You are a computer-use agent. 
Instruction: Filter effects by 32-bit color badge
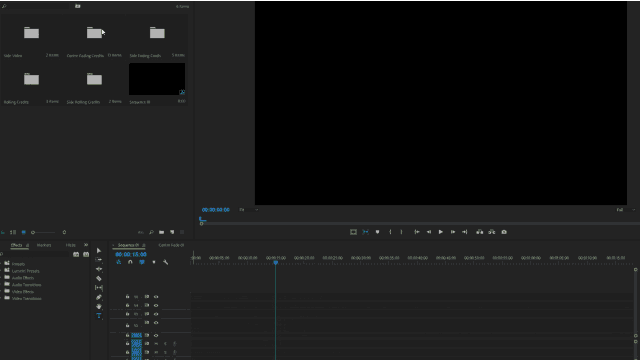click(x=86, y=254)
